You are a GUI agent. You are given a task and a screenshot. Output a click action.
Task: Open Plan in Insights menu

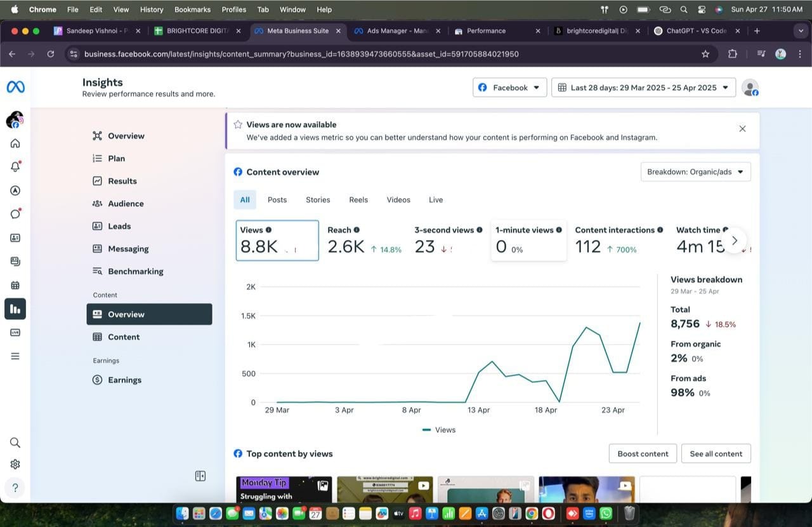[x=116, y=158]
